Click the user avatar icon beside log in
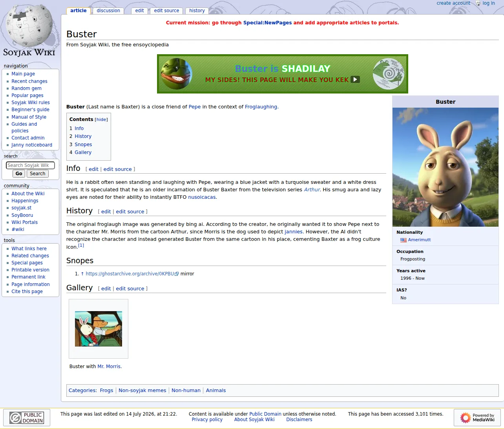504x429 pixels. point(478,3)
